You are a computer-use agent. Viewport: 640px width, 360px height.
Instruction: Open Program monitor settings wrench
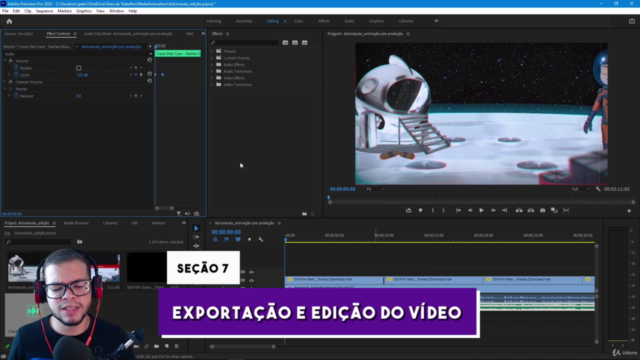(x=598, y=189)
